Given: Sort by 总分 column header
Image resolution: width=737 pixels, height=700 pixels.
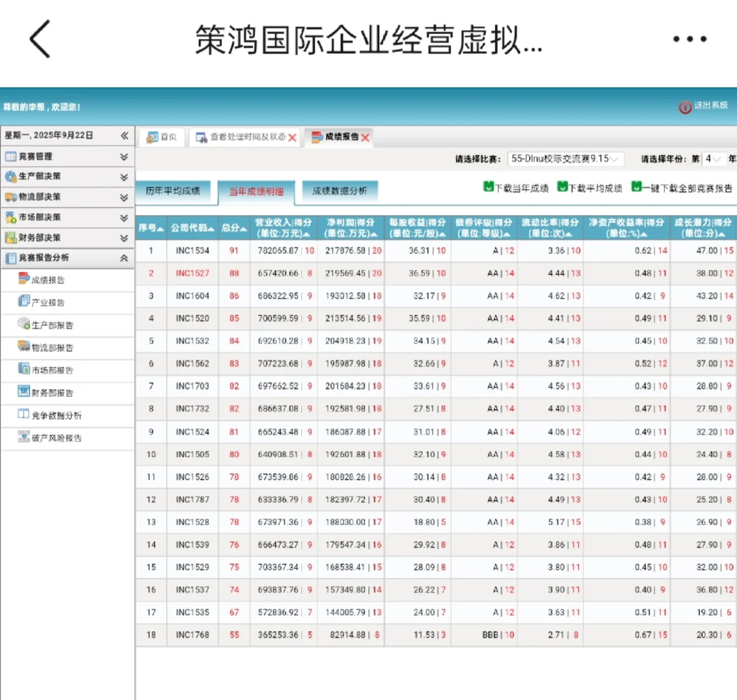Looking at the screenshot, I should pyautogui.click(x=234, y=228).
